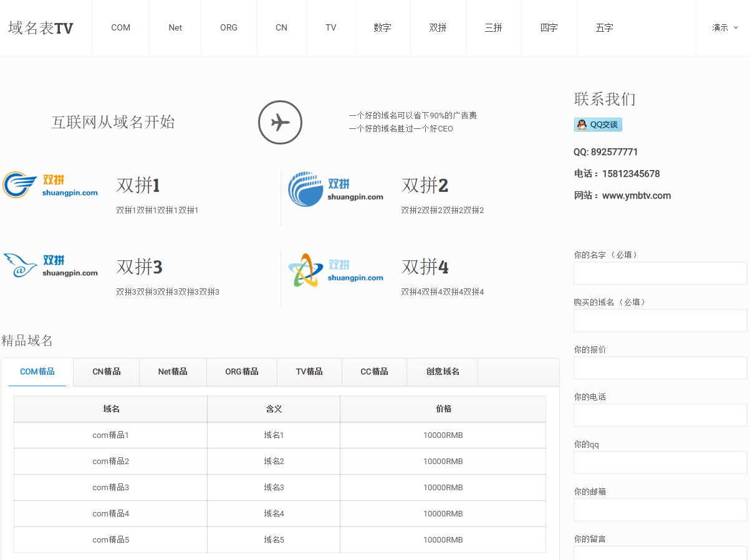Focus the 你的qq input field
The height and width of the screenshot is (560, 750).
pos(660,463)
